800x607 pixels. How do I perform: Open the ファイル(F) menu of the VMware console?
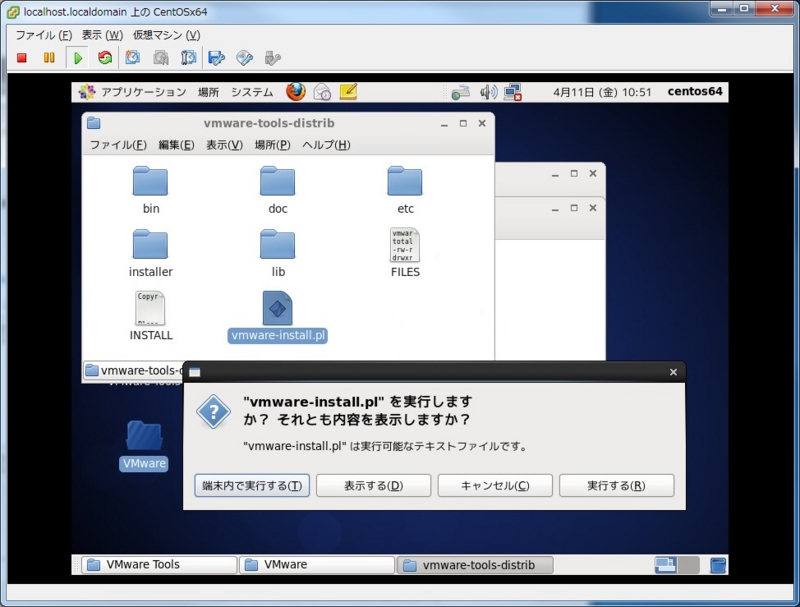[x=43, y=35]
